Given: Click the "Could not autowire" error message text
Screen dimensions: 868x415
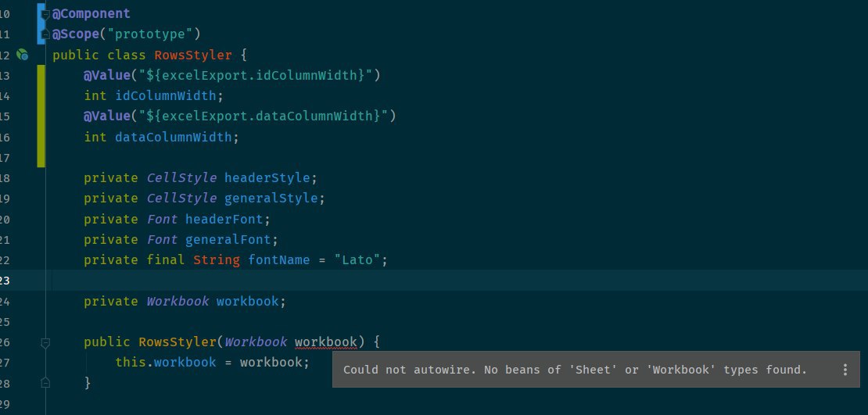Looking at the screenshot, I should [576, 370].
